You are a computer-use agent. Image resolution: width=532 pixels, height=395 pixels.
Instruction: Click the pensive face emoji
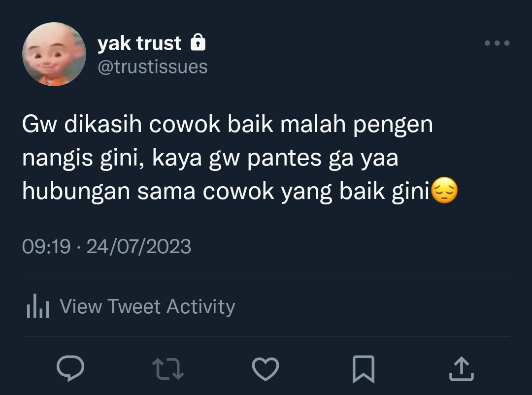pyautogui.click(x=444, y=191)
